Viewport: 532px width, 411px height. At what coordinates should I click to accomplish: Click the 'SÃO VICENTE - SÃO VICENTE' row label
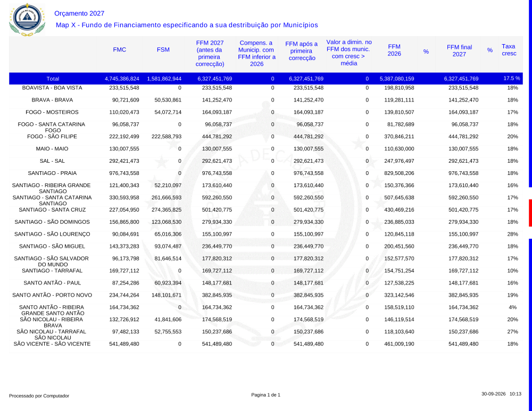(x=52, y=344)
